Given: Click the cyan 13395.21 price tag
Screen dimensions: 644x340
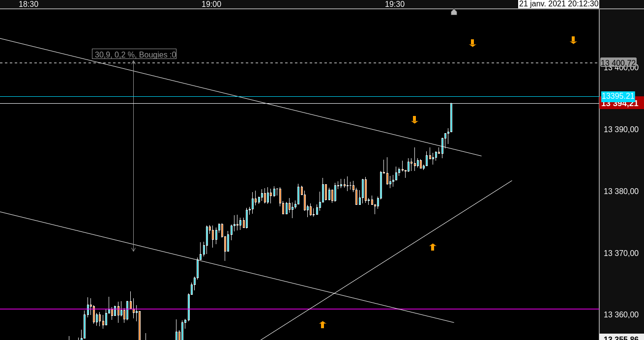Looking at the screenshot, I should [618, 96].
